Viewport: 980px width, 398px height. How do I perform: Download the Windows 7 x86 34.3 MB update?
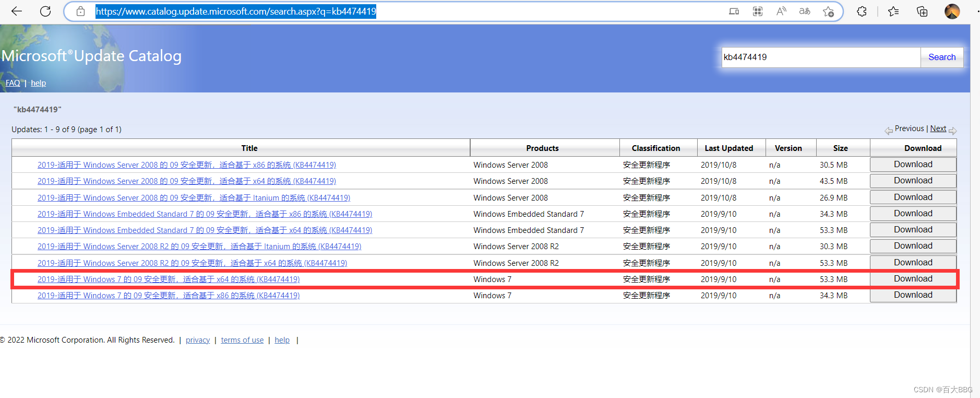913,295
